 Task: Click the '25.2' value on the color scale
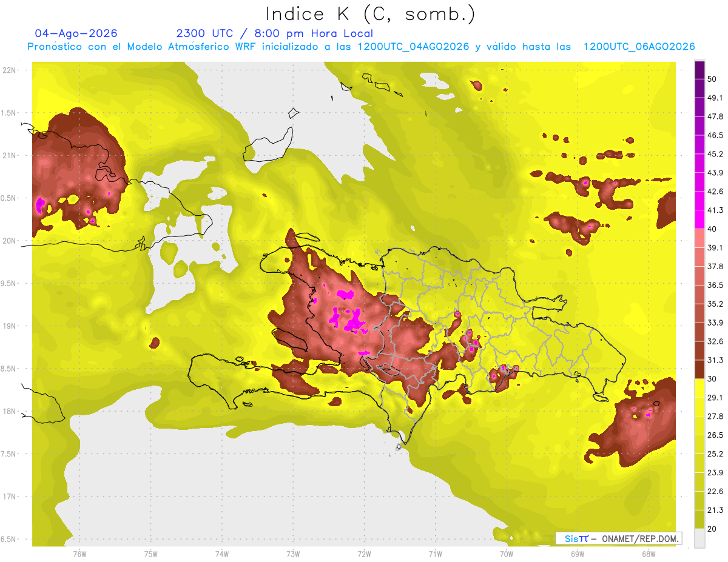[715, 454]
